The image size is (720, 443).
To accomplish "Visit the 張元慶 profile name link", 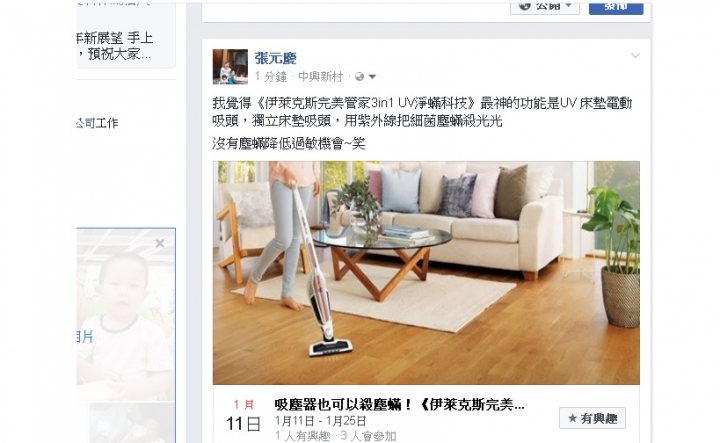I will (276, 58).
